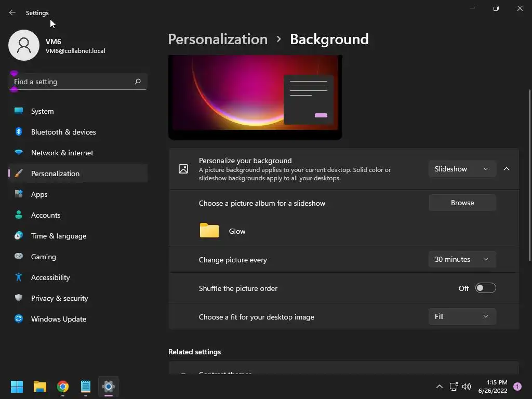Viewport: 532px width, 399px height.
Task: Open the notification badge in tray
Action: [517, 387]
